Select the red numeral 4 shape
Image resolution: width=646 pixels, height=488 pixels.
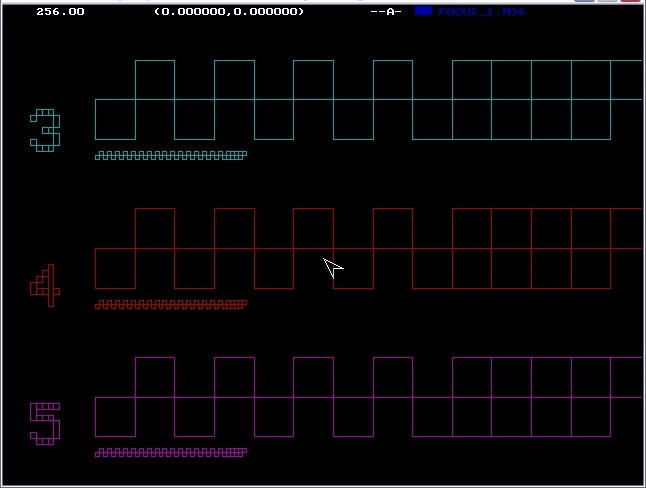click(45, 285)
